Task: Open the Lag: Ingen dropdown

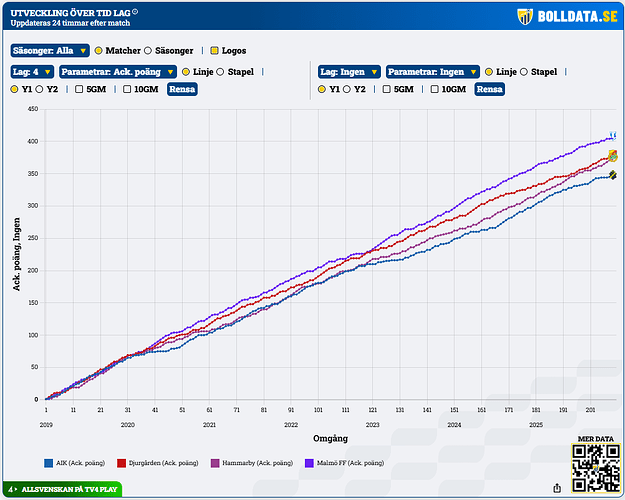Action: [x=349, y=72]
